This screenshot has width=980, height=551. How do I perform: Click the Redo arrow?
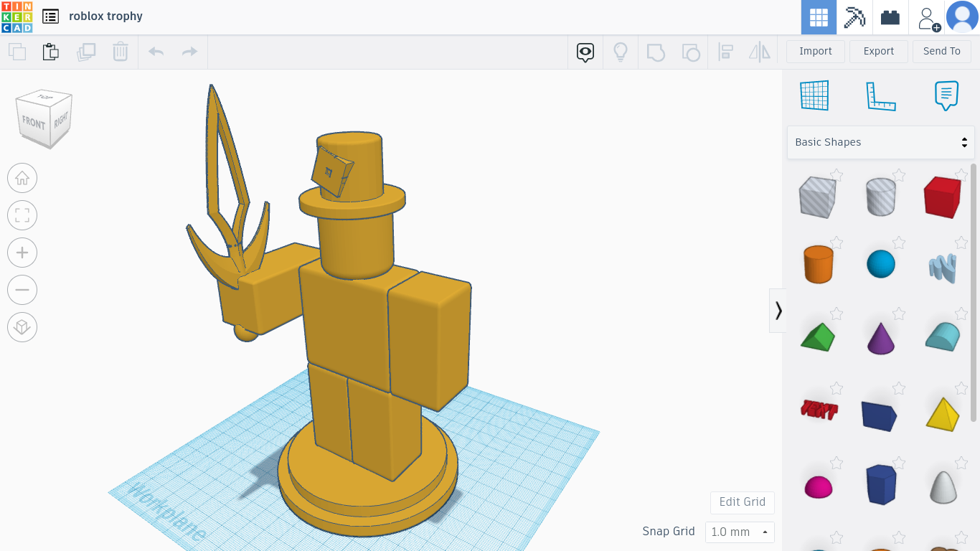[x=189, y=52]
